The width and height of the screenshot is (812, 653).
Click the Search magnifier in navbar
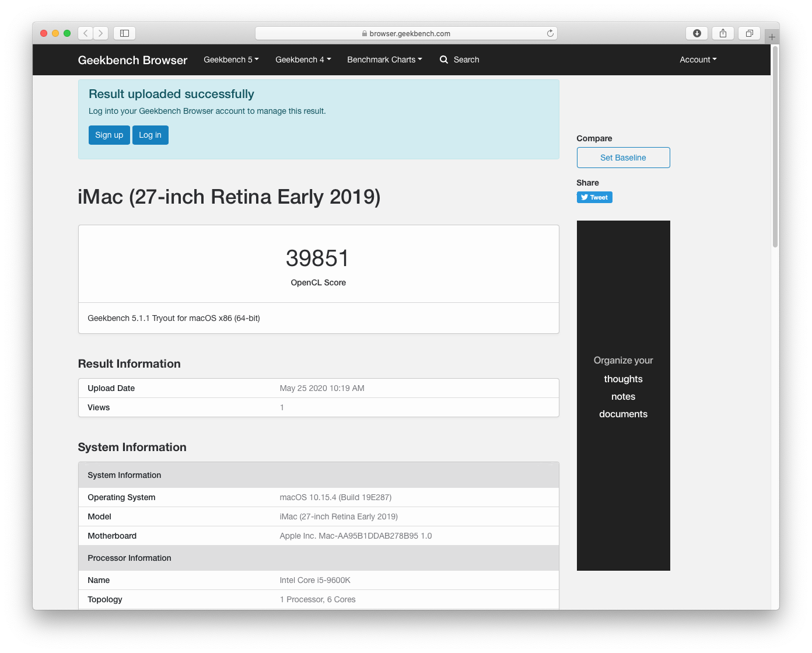tap(444, 60)
